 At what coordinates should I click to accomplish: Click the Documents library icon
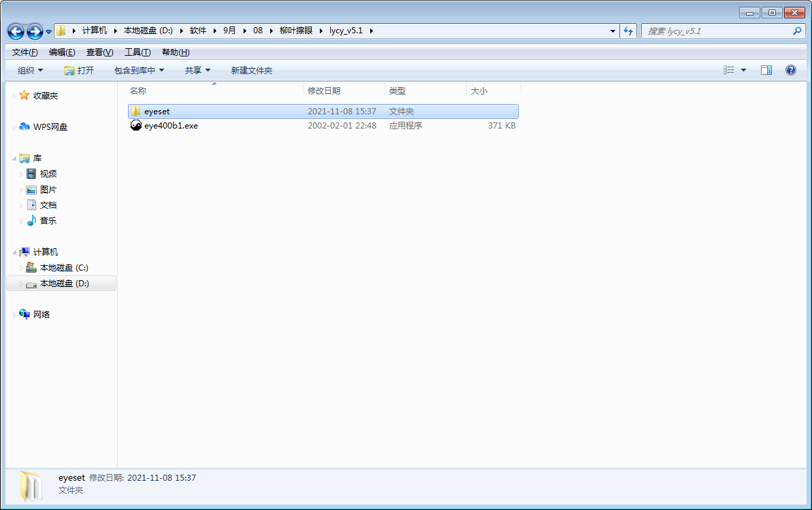(31, 205)
